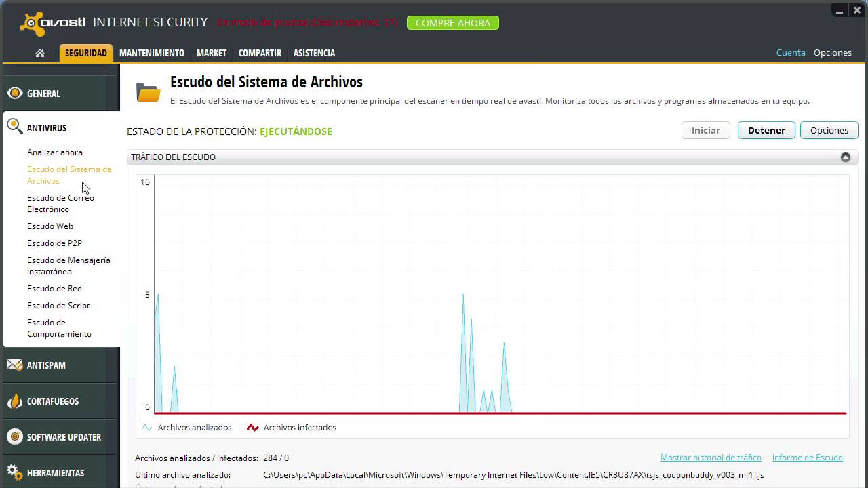Viewport: 868px width, 488px height.
Task: Open Analizar ahora
Action: point(55,152)
